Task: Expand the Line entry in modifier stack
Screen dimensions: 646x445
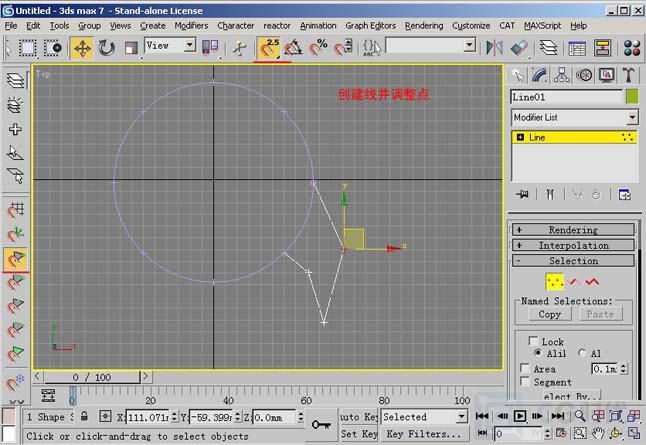Action: tap(520, 137)
